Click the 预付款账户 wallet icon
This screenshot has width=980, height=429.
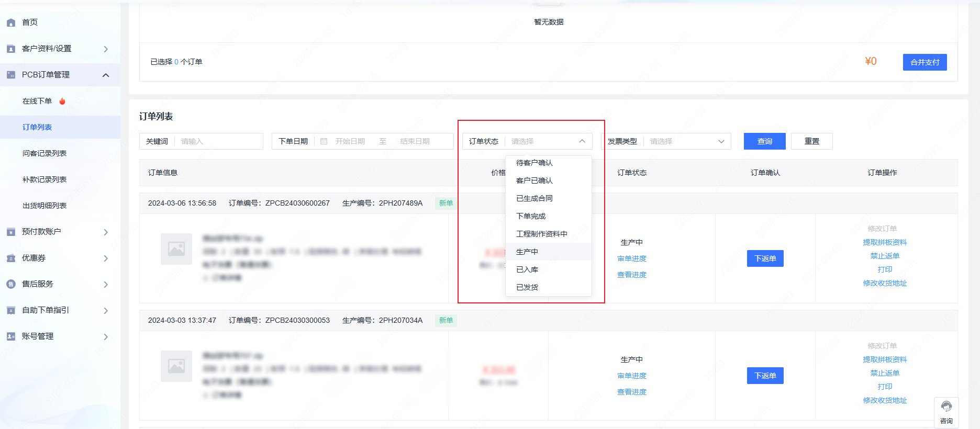[x=11, y=232]
